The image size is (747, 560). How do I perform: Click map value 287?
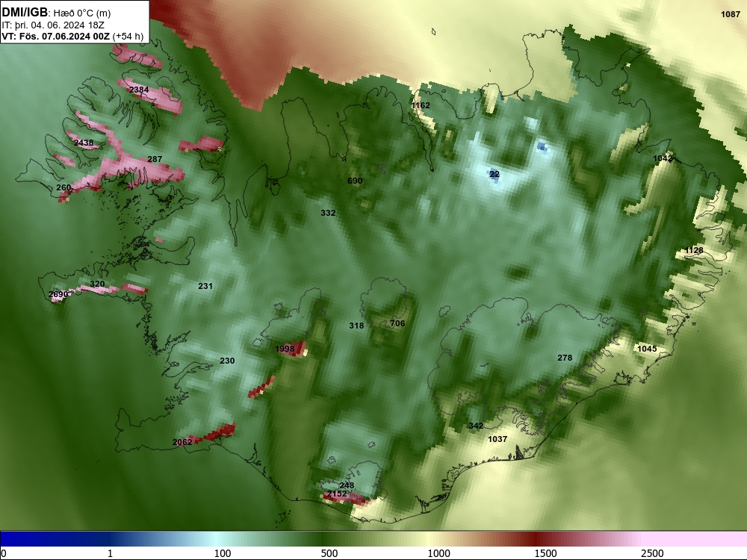(155, 159)
